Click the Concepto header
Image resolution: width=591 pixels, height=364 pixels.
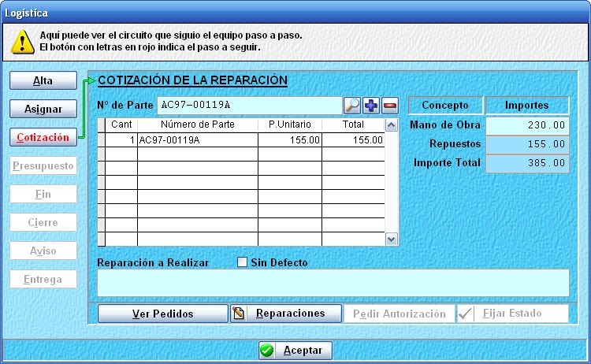coord(445,105)
